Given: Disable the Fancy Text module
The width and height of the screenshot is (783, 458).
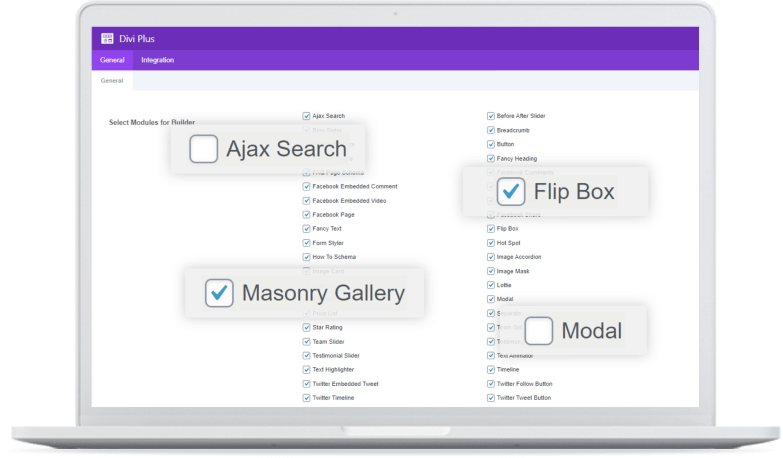Looking at the screenshot, I should 306,228.
